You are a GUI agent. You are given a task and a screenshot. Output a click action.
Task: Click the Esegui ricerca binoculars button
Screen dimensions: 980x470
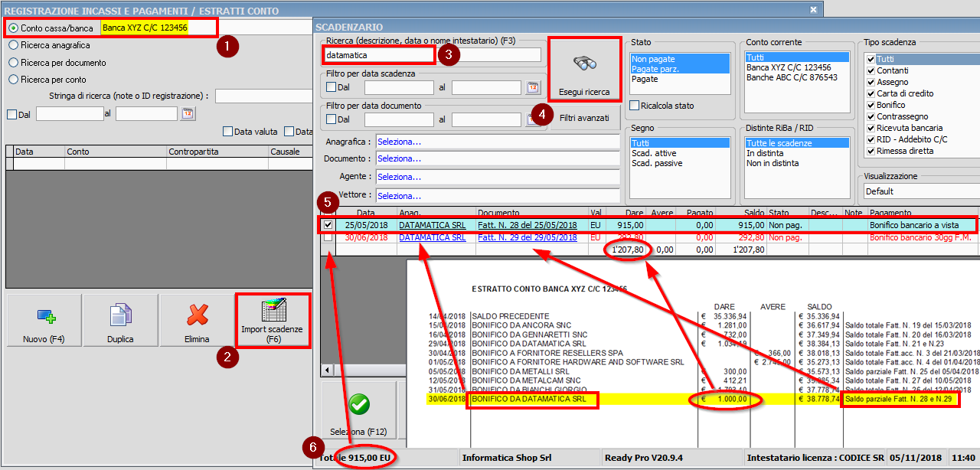click(x=585, y=69)
